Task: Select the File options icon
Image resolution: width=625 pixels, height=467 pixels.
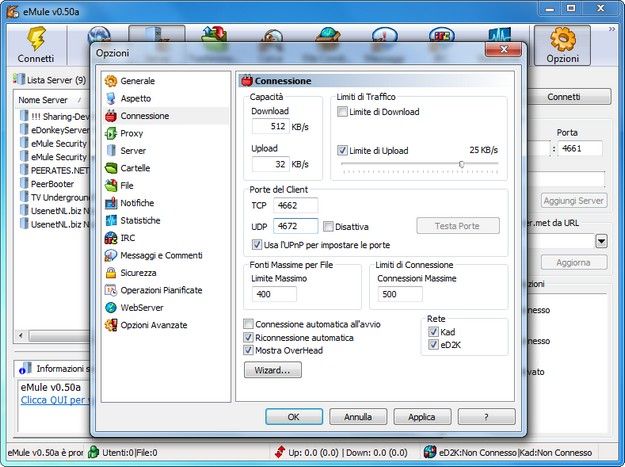Action: (x=111, y=185)
